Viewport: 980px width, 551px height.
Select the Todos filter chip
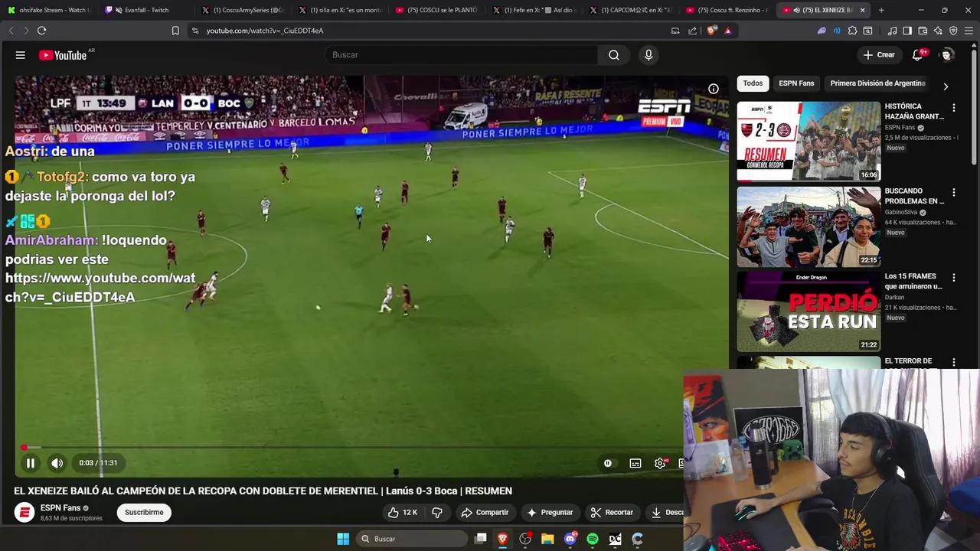point(753,83)
